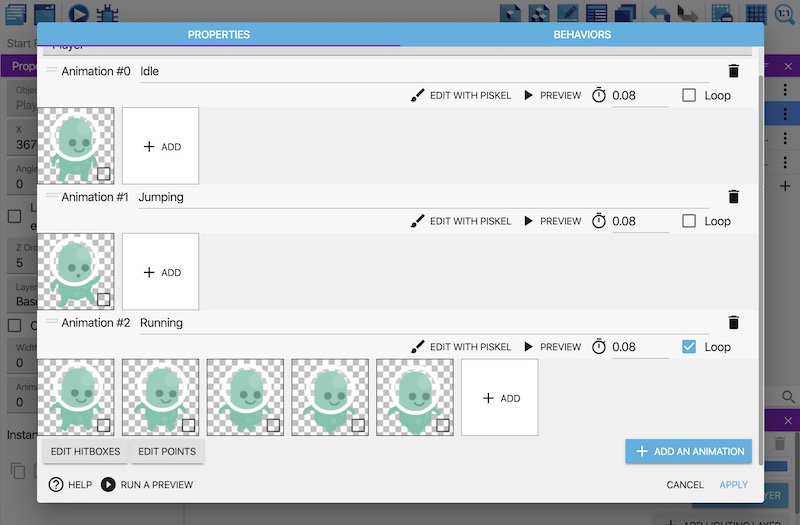Select the Properties tab
The image size is (800, 525).
click(x=218, y=35)
